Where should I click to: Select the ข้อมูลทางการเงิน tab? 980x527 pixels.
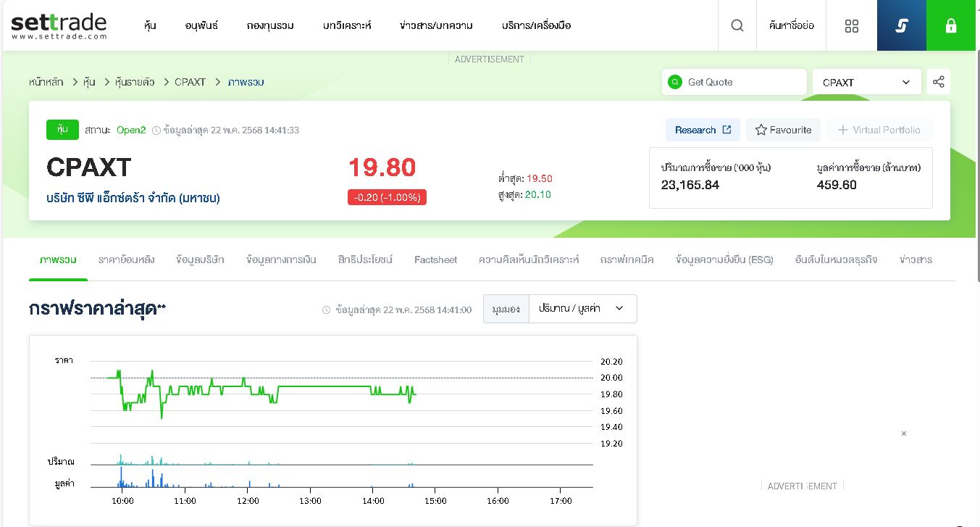point(281,260)
